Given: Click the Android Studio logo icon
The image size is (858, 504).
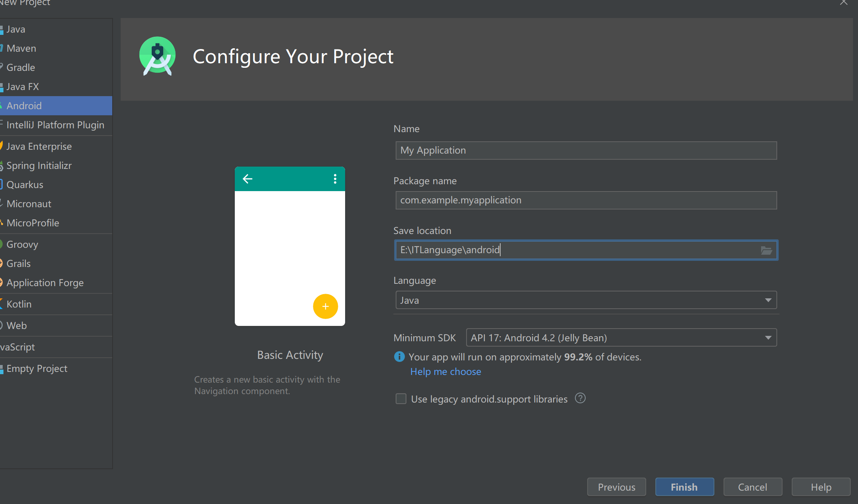Looking at the screenshot, I should 157,56.
